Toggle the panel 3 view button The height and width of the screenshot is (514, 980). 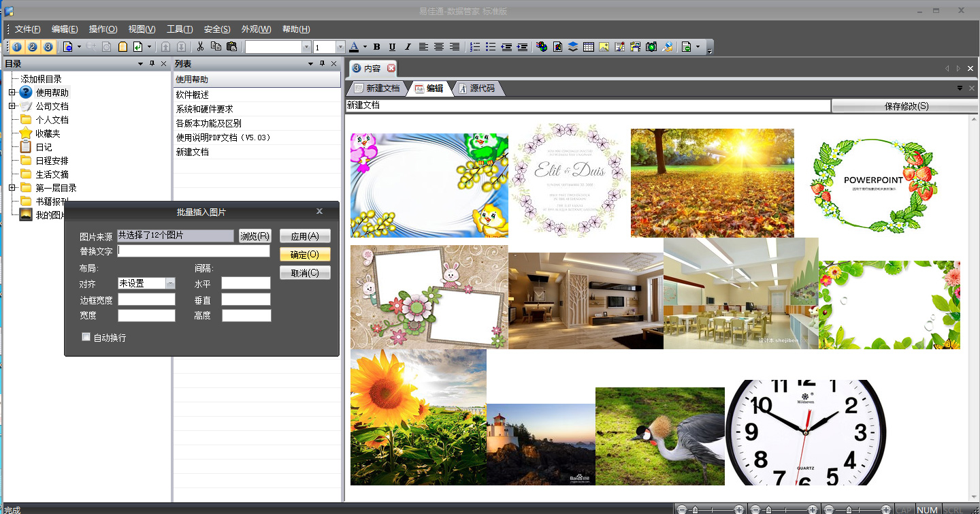pos(48,47)
